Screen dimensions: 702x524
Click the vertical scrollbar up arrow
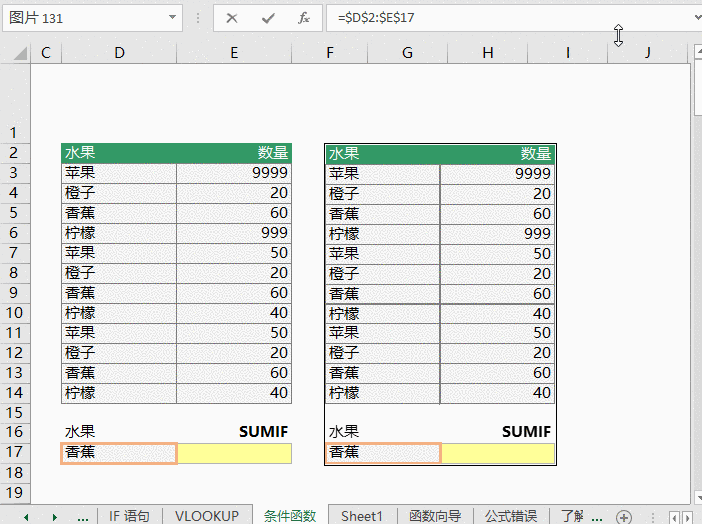tap(698, 52)
